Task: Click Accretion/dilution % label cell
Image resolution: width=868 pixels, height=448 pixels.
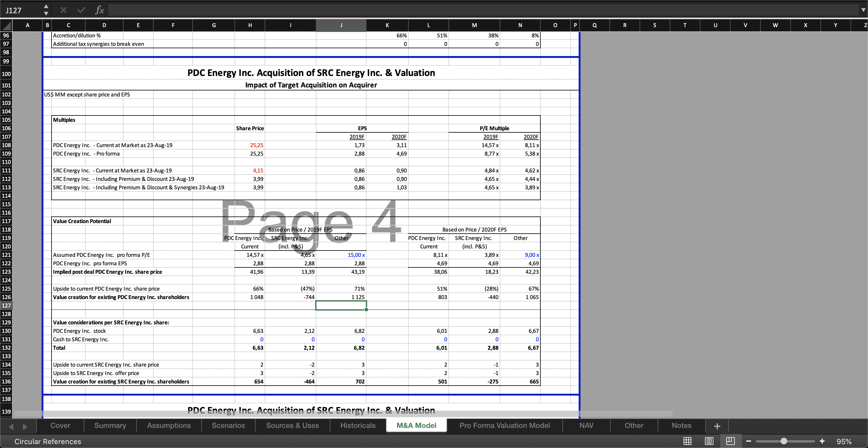Action: coord(77,35)
